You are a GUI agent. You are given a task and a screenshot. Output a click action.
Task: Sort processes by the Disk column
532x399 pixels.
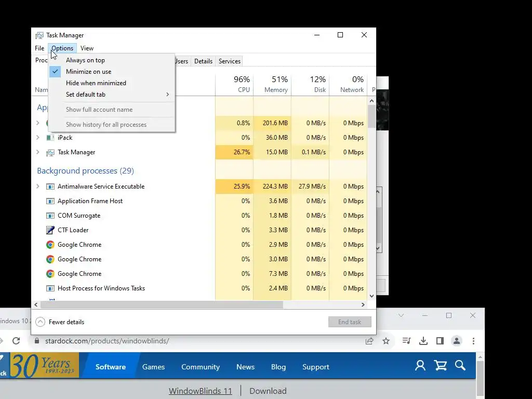point(310,84)
